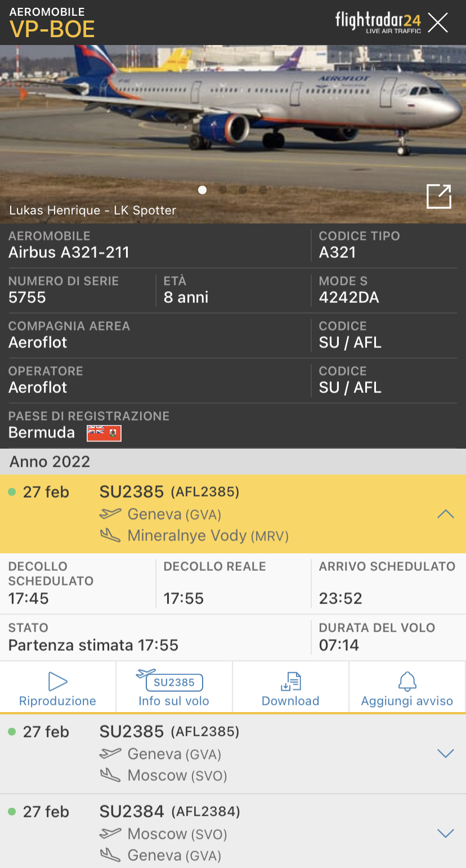The width and height of the screenshot is (466, 868).
Task: Tap the Bermuda flag icon
Action: [104, 433]
